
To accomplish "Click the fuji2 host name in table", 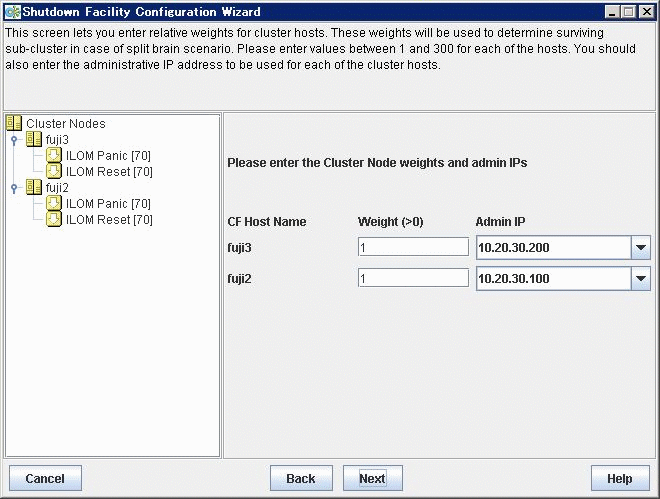I will 239,279.
